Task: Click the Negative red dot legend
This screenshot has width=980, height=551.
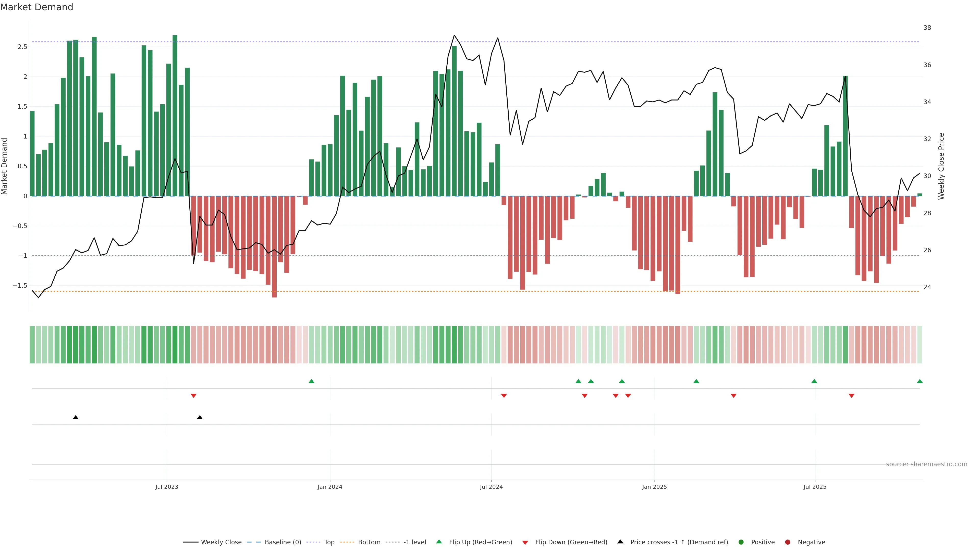Action: (x=788, y=542)
